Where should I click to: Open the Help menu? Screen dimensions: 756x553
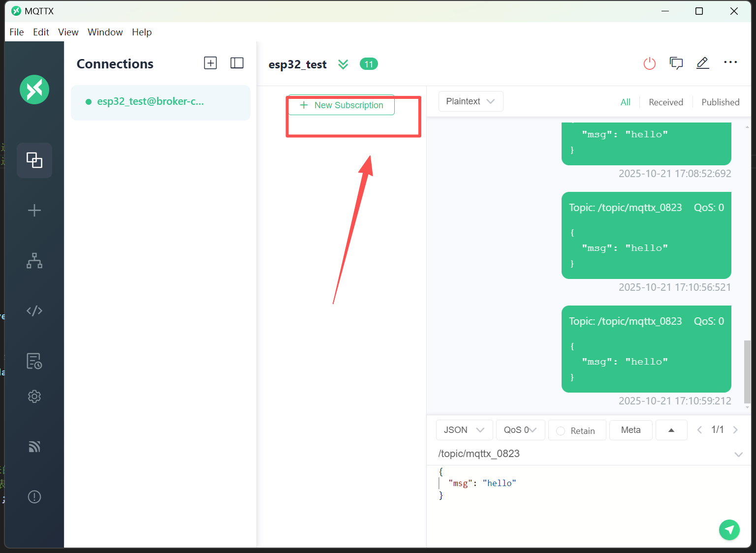point(142,32)
